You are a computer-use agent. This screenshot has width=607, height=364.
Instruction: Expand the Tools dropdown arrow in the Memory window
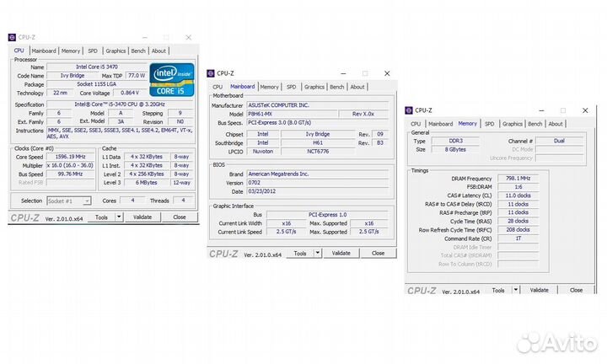[x=516, y=290]
